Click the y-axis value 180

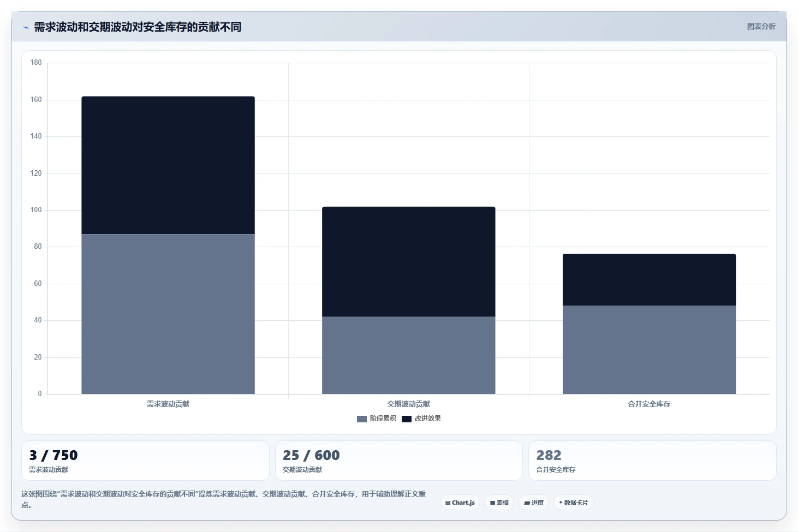point(36,63)
